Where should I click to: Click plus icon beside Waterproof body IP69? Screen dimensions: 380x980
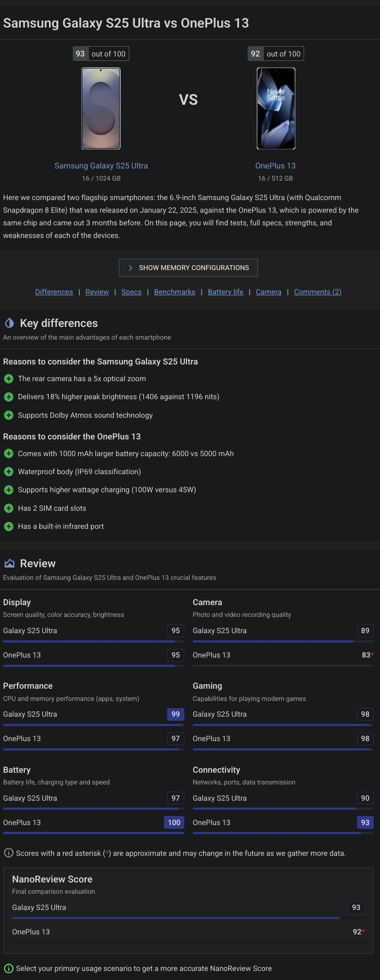(x=9, y=471)
